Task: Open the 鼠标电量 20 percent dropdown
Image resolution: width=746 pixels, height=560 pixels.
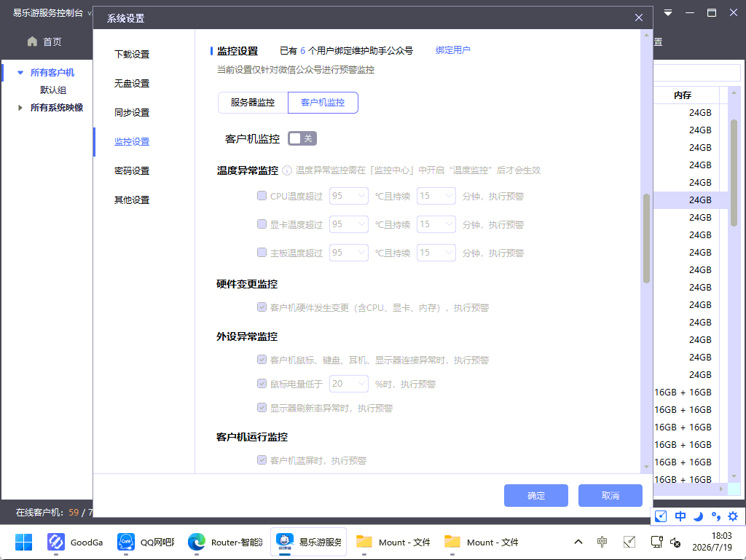Action: click(x=349, y=384)
